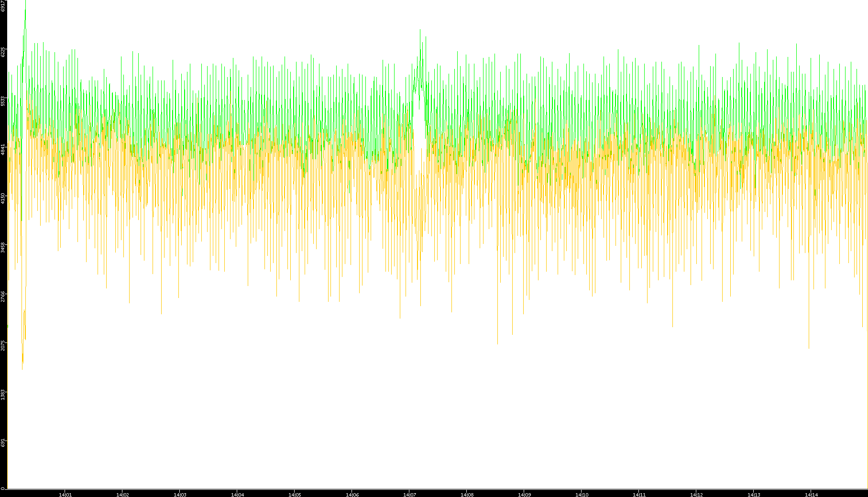Select the 14:05 time axis label
Viewport: 868px width, 497px height.
point(295,495)
